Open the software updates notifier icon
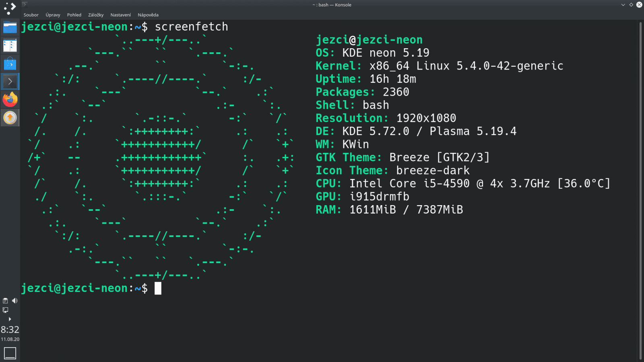 (10, 117)
